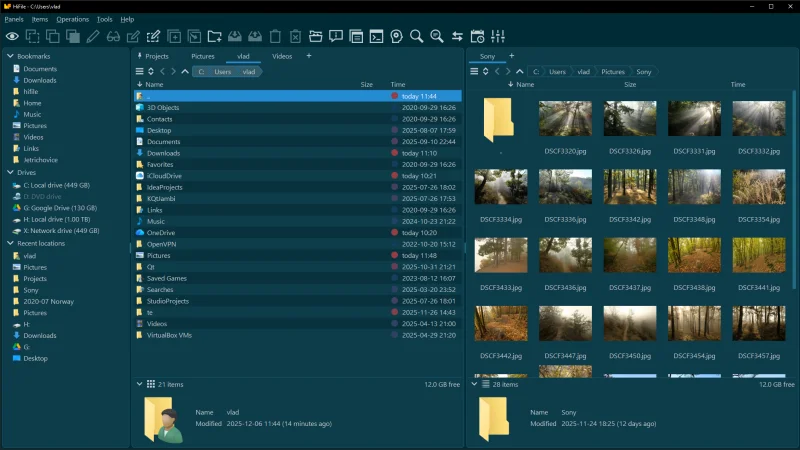Create new folder with folder-plus icon
The height and width of the screenshot is (450, 800).
click(215, 36)
